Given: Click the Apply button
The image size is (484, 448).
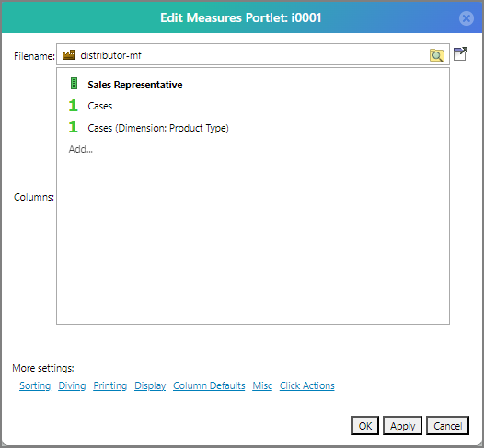Looking at the screenshot, I should coord(402,426).
